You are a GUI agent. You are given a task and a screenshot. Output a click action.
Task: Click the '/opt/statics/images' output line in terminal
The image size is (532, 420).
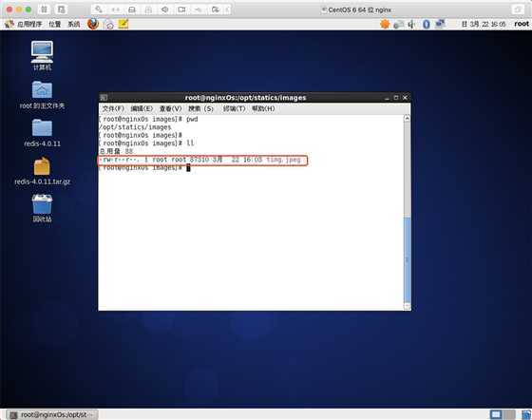coord(135,127)
